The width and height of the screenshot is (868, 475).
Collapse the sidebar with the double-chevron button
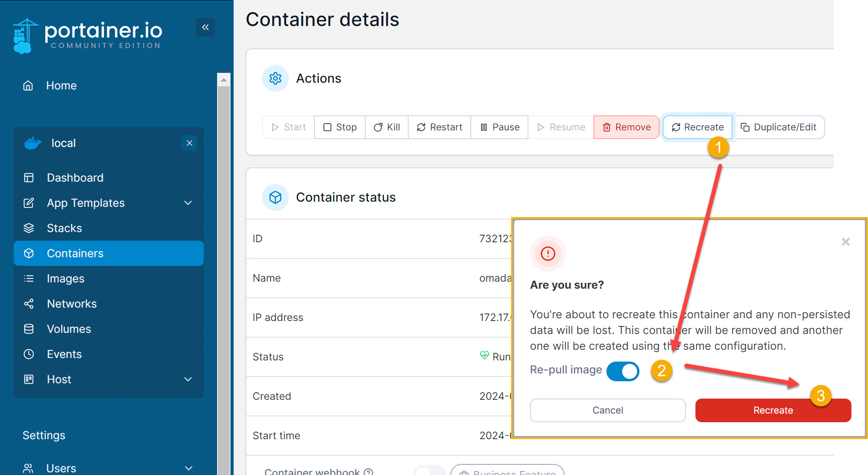[205, 27]
